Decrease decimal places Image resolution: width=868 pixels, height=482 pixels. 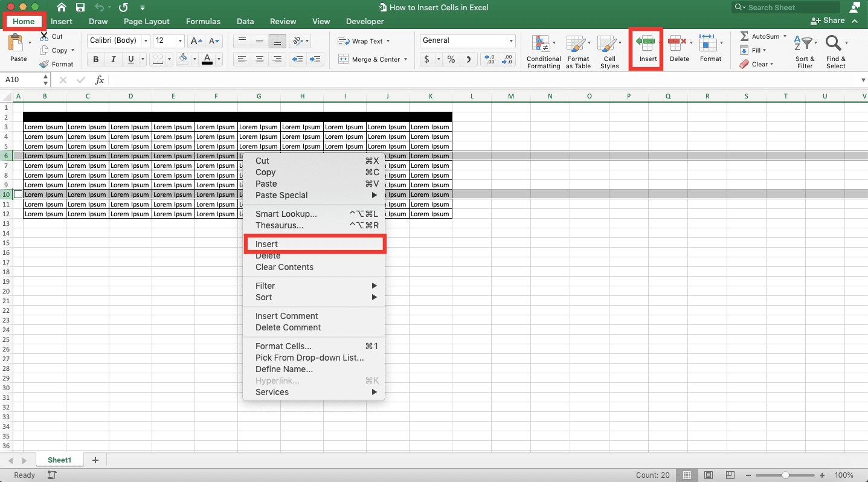507,59
